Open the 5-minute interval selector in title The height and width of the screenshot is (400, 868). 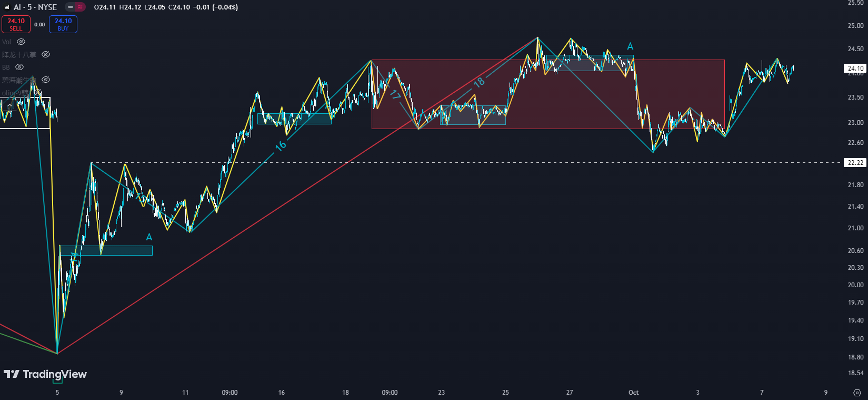pos(29,7)
